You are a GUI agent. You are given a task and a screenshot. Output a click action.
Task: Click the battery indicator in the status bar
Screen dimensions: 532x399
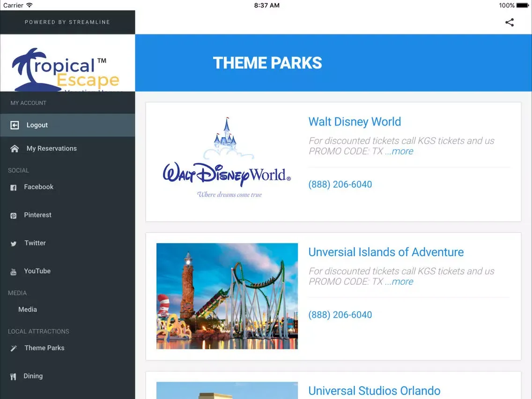(x=522, y=6)
